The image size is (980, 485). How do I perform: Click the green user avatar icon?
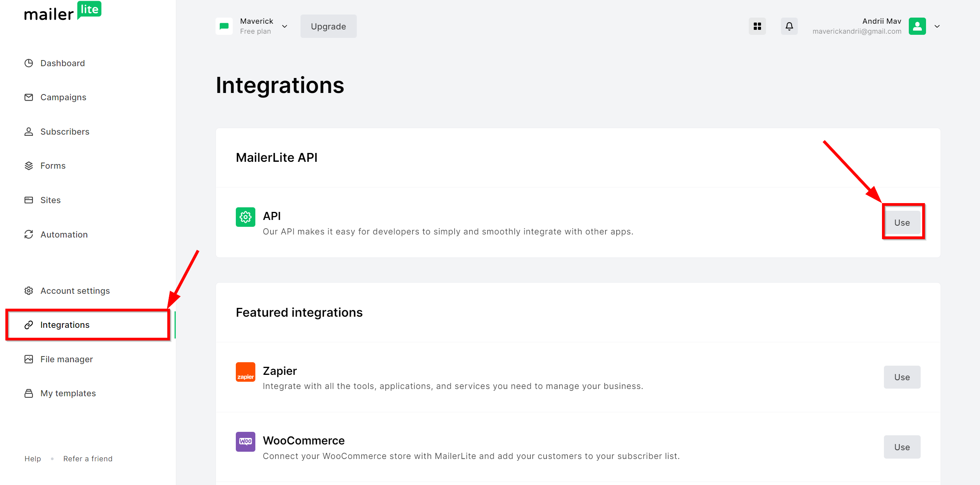[x=917, y=26]
